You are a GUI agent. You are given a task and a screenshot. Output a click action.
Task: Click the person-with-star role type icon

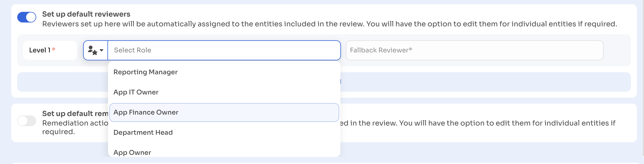(x=92, y=50)
